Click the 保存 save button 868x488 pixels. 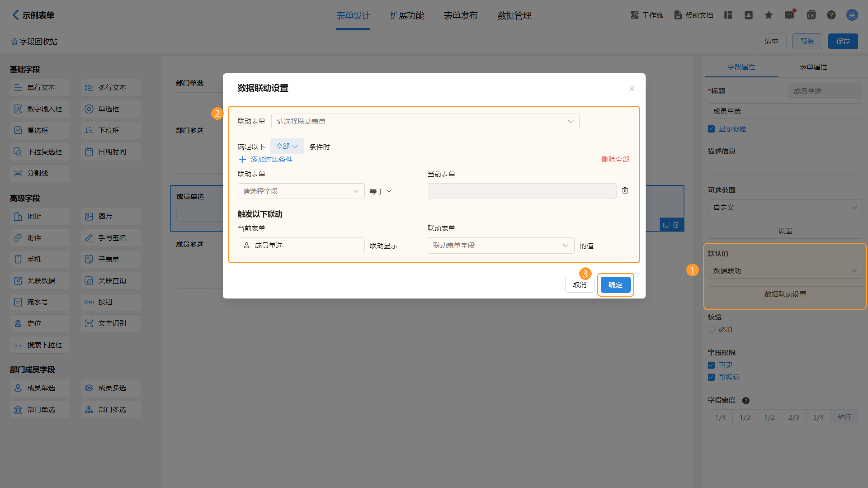click(843, 41)
